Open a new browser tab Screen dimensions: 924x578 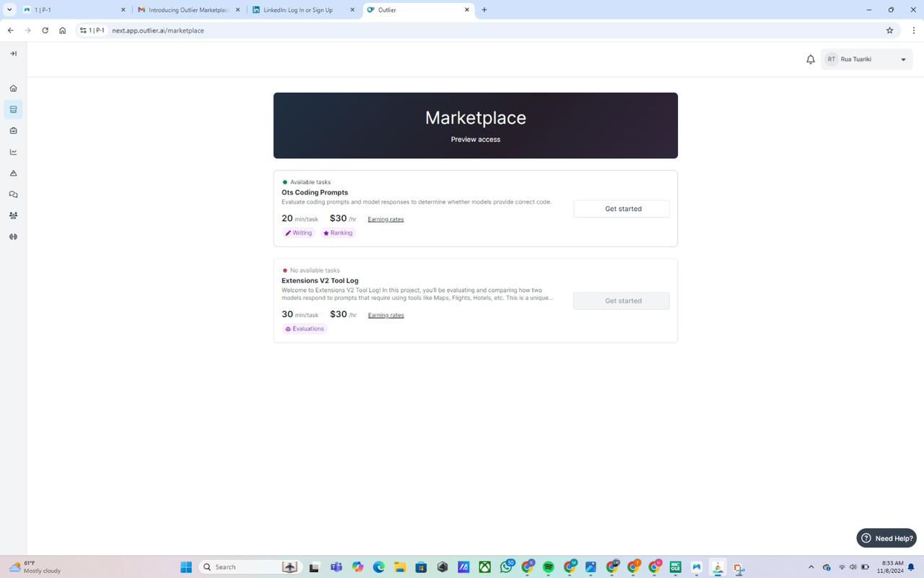484,10
